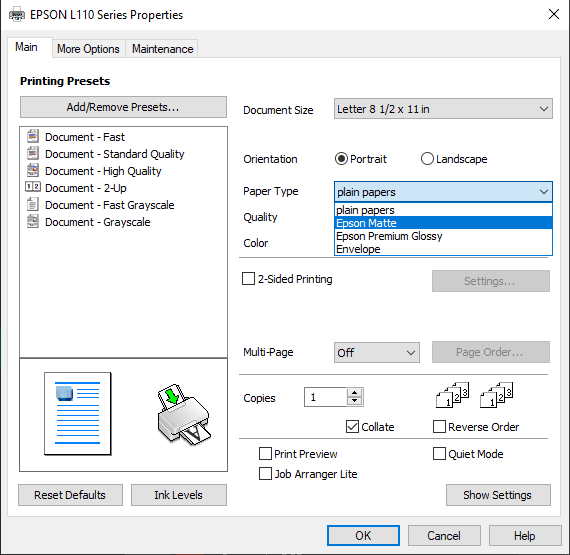The width and height of the screenshot is (570, 555).
Task: Decrease copies with the down arrow
Action: click(354, 401)
